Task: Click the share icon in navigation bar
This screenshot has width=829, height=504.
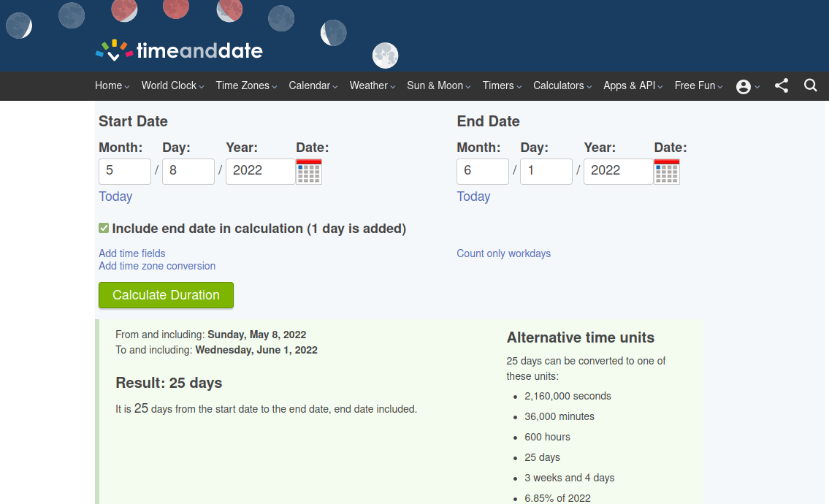Action: point(782,85)
